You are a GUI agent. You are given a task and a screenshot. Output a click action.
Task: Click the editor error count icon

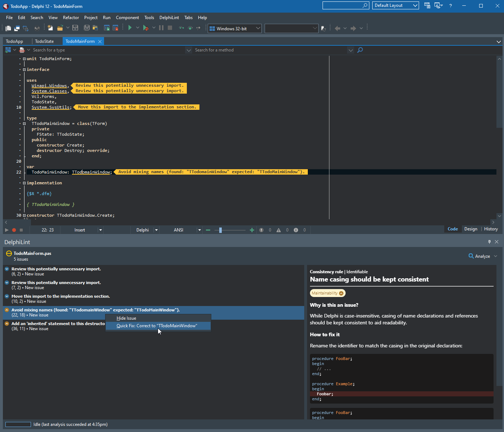[x=261, y=230]
